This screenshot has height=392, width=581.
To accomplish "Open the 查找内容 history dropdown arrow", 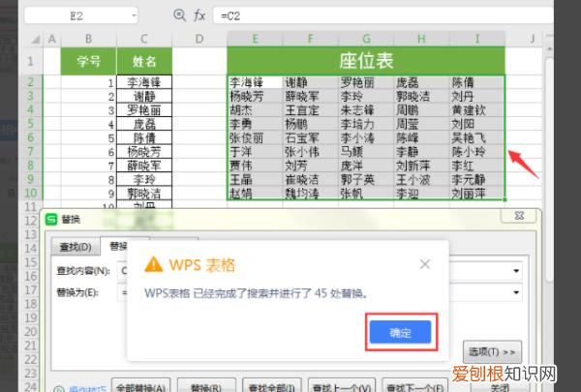I will point(516,271).
